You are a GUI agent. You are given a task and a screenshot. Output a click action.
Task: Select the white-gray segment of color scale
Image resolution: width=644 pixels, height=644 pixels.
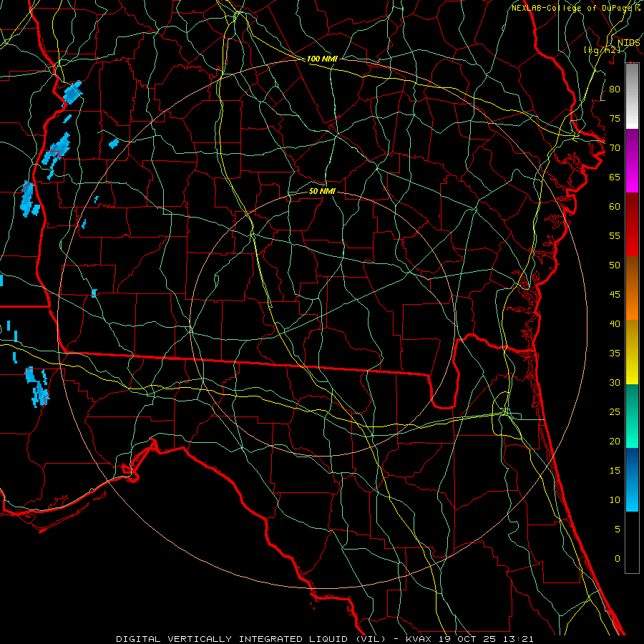click(x=632, y=97)
